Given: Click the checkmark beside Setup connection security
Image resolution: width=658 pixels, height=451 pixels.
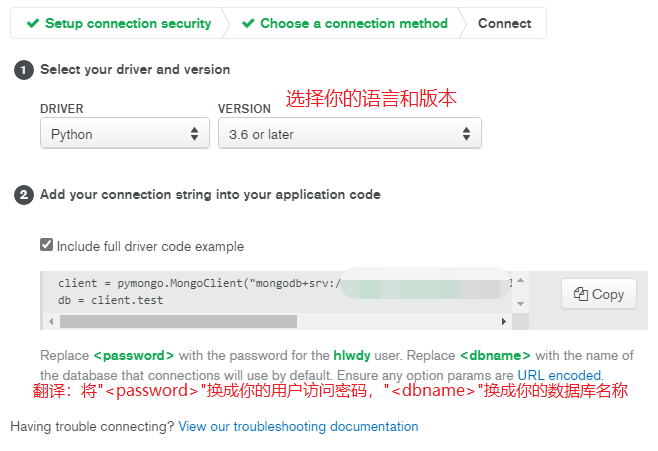Looking at the screenshot, I should click(33, 23).
